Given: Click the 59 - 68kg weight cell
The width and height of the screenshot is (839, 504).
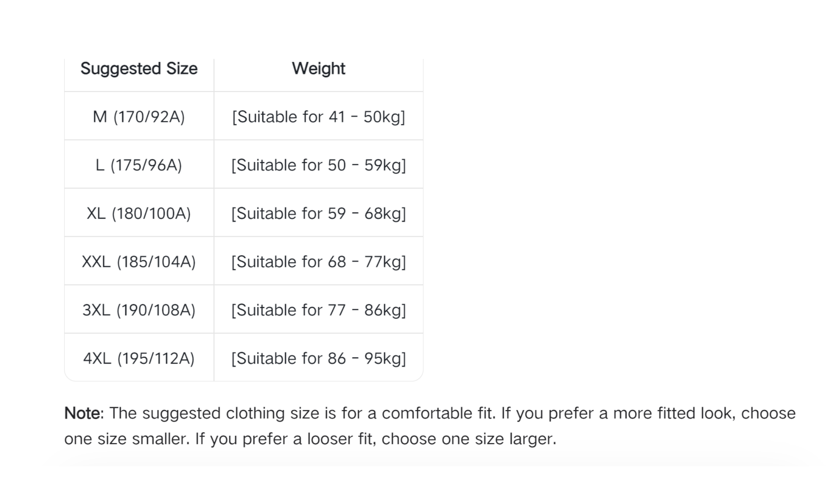Looking at the screenshot, I should (319, 213).
